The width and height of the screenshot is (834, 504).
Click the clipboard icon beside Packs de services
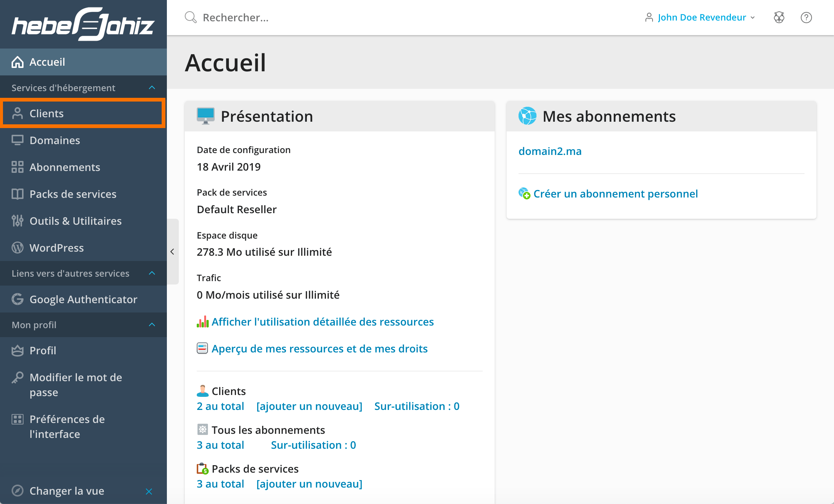point(203,469)
